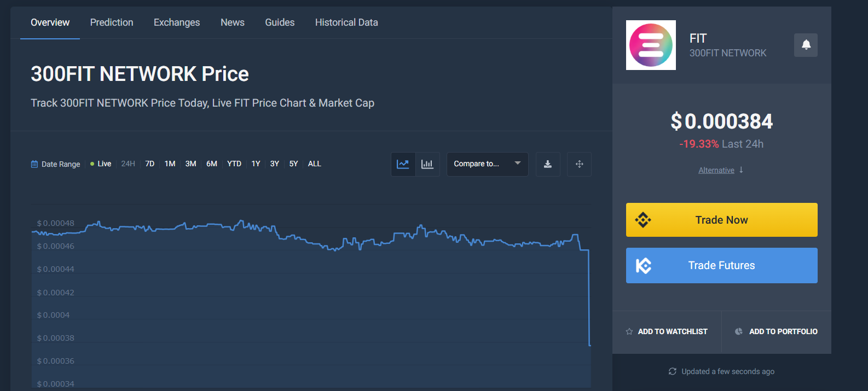Click the Date Range calendar icon

click(x=34, y=164)
